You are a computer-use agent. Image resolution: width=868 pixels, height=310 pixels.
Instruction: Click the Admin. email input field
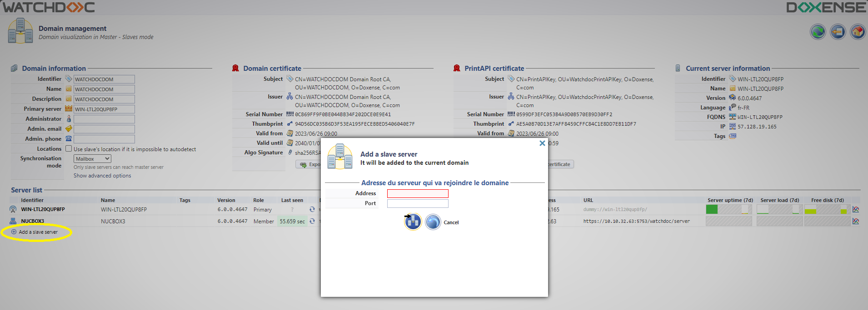coord(104,129)
